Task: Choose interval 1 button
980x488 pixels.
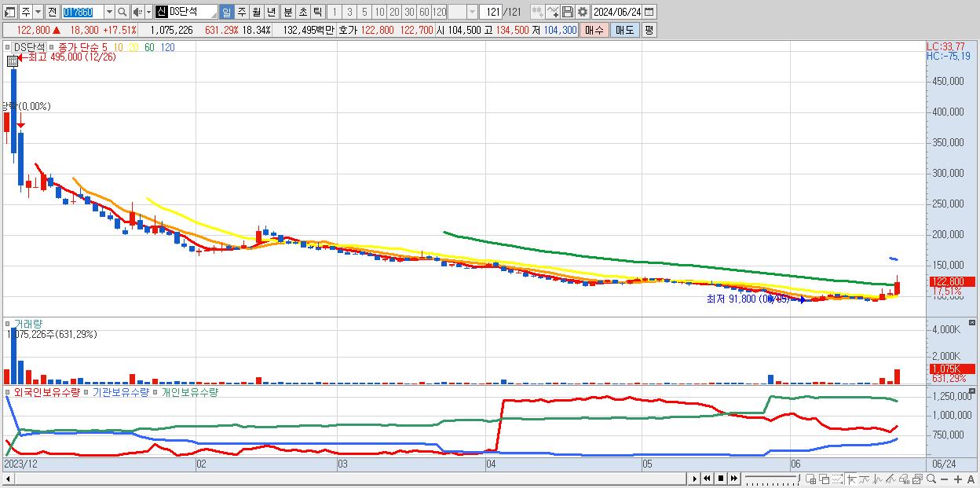Action: coord(335,12)
